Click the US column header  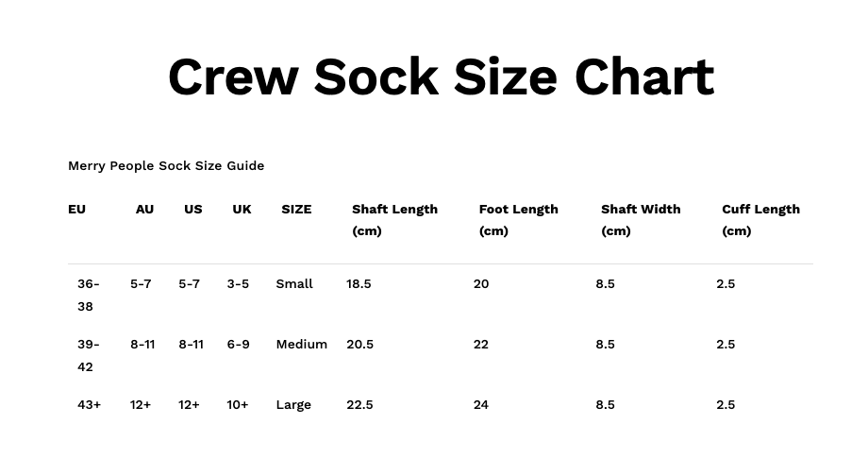click(x=193, y=210)
